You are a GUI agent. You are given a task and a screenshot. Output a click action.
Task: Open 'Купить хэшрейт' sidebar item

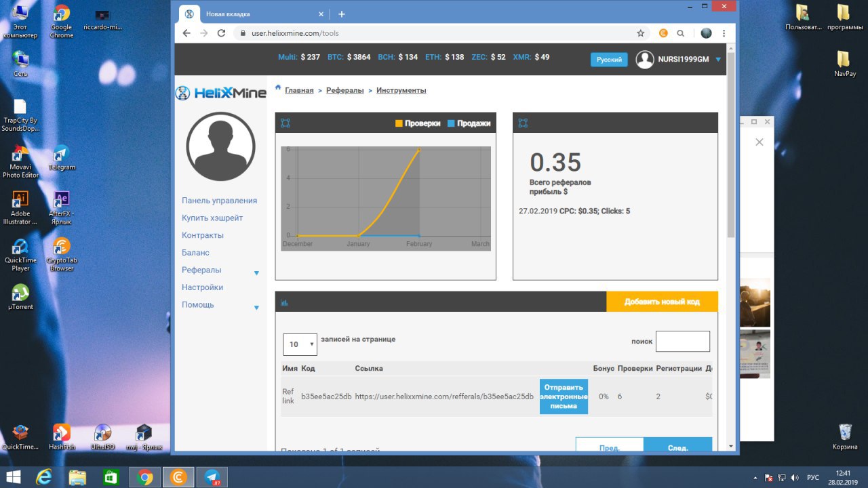(x=212, y=218)
